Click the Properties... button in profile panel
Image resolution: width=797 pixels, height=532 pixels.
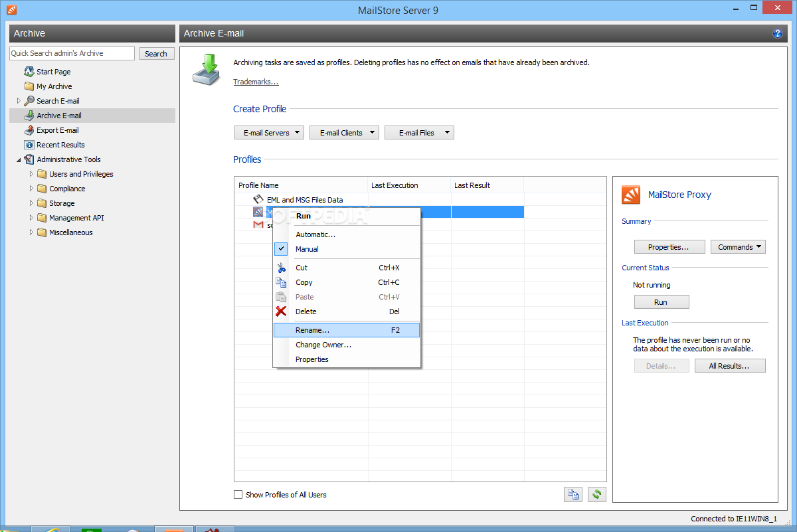[x=668, y=247]
